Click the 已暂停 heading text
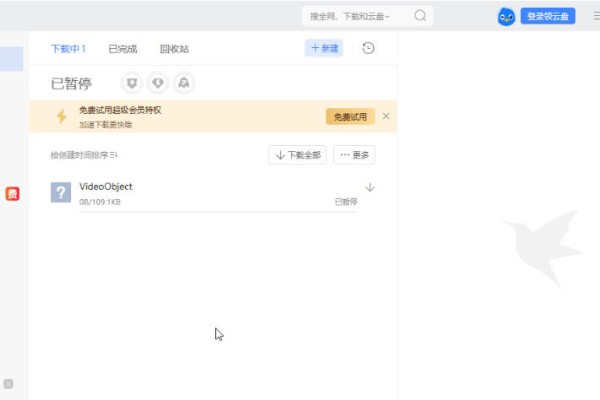Image resolution: width=600 pixels, height=400 pixels. 71,83
